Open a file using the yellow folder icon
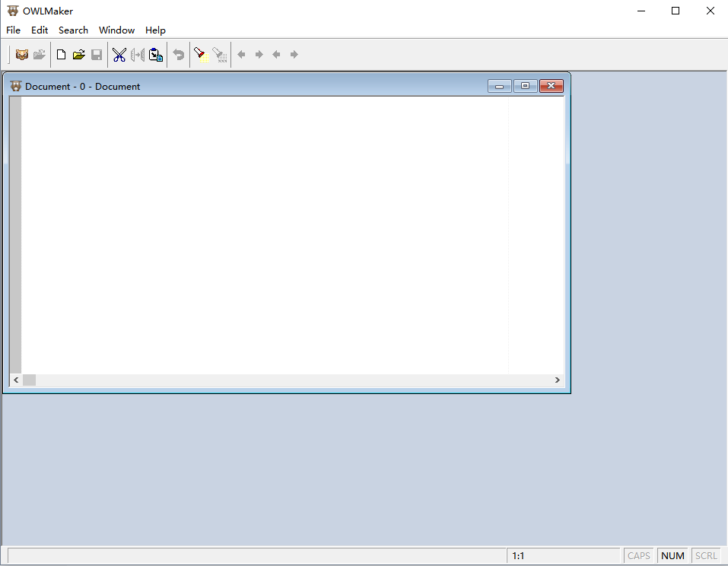Screen dimensions: 728x566 (x=79, y=55)
